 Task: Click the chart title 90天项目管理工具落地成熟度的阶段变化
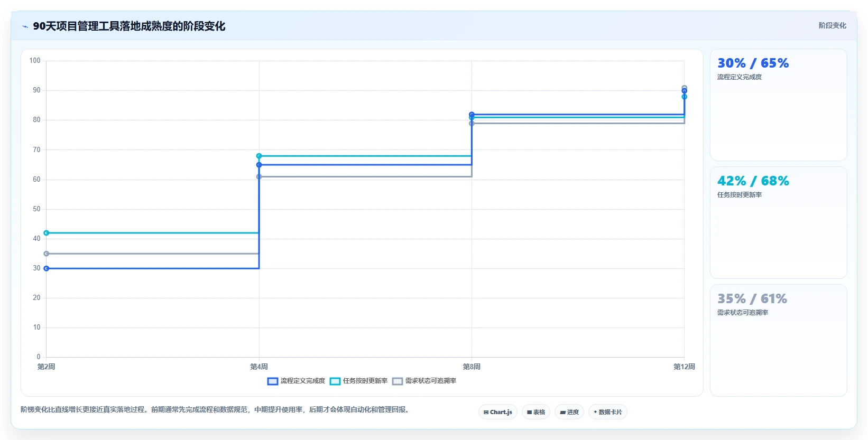(x=129, y=26)
